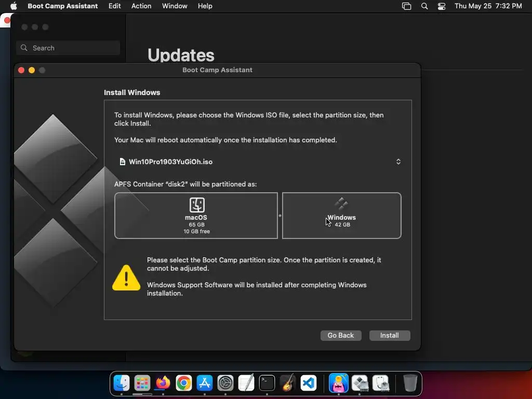Click the Updates heading in the App Store window
The image size is (532, 399).
[181, 55]
